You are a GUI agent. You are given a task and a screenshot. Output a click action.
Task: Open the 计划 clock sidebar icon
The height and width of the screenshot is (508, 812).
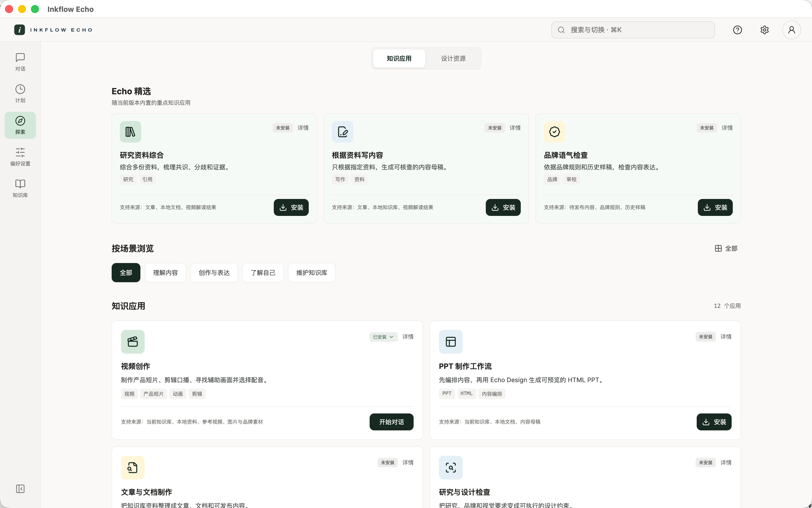pyautogui.click(x=20, y=94)
